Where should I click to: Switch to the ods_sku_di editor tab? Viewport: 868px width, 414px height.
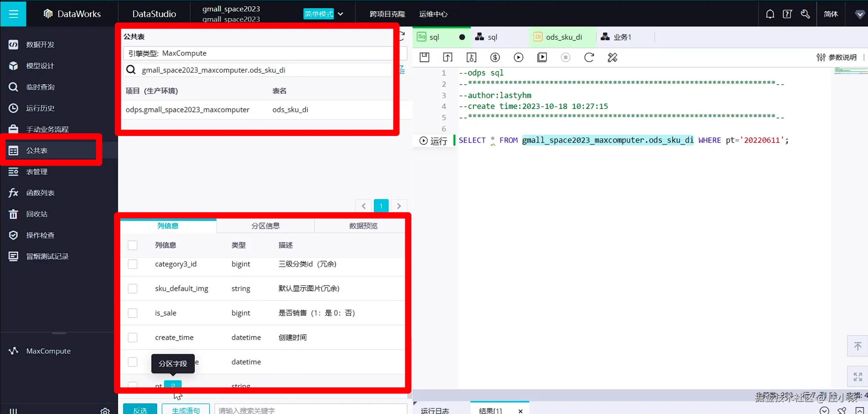click(x=562, y=37)
